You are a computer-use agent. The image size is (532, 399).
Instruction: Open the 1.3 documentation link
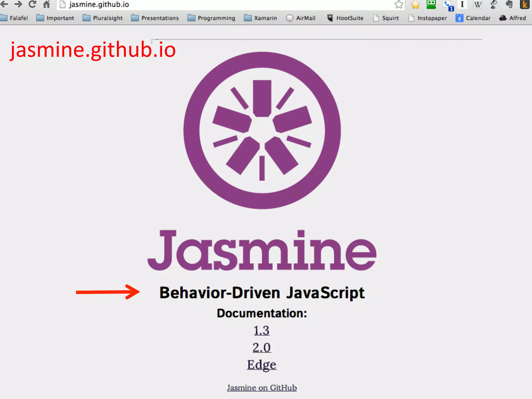tap(262, 330)
